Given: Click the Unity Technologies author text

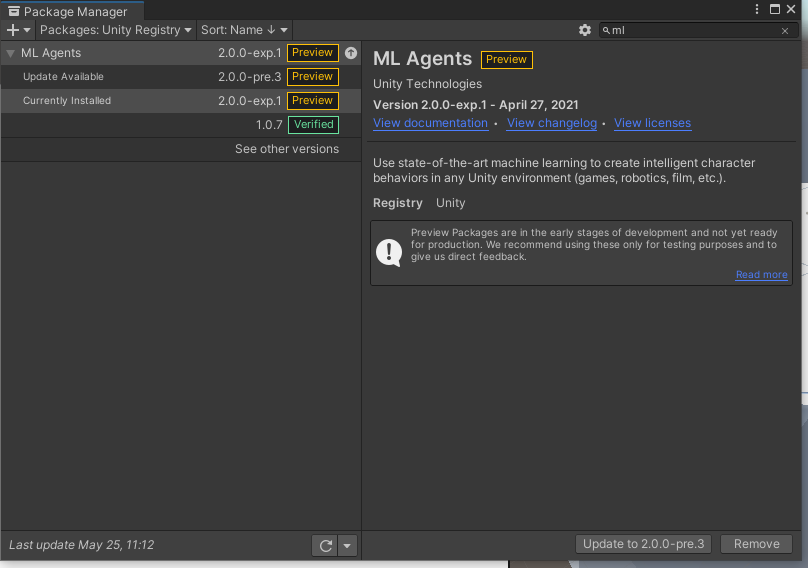Looking at the screenshot, I should coord(428,84).
